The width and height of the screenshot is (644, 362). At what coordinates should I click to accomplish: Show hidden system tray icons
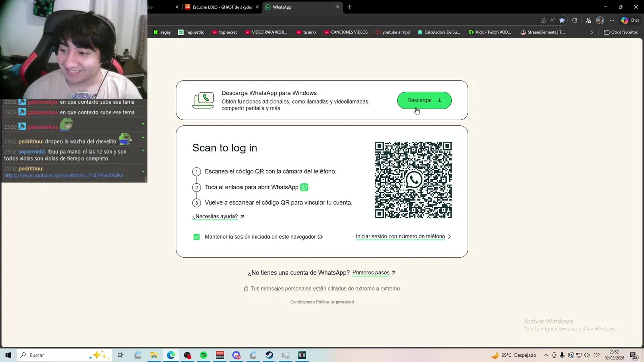546,355
